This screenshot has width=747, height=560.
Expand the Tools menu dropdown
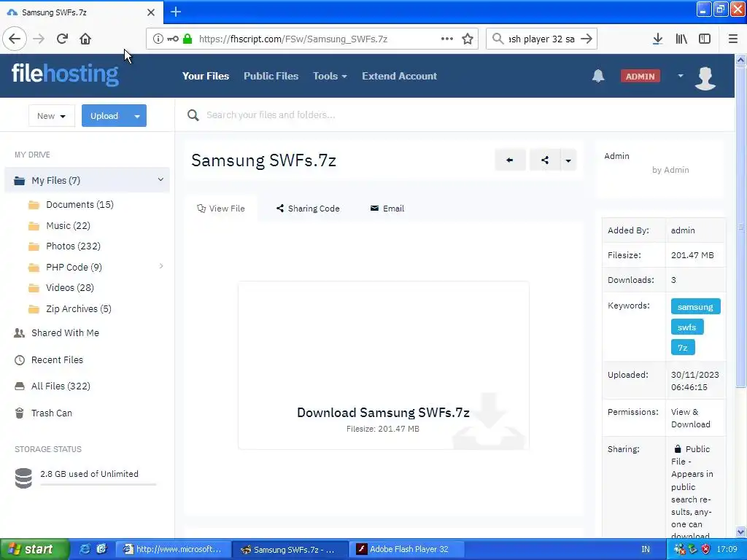[330, 76]
